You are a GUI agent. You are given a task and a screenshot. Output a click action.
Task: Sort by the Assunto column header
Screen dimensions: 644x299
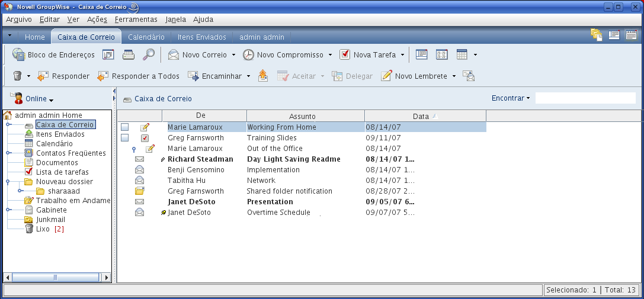[x=306, y=116]
